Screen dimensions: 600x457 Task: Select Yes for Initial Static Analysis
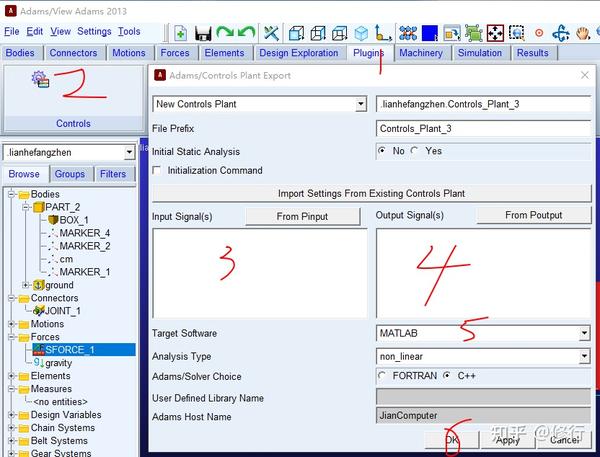coord(414,150)
